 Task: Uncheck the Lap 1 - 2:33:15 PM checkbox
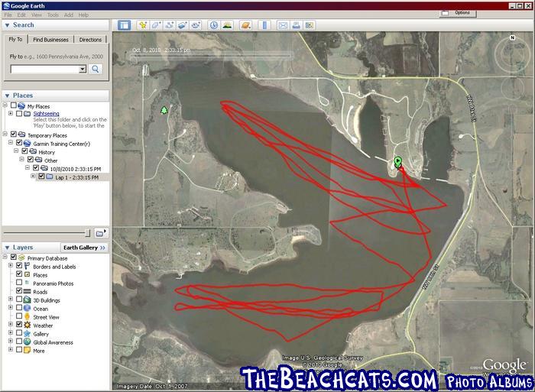coord(41,177)
